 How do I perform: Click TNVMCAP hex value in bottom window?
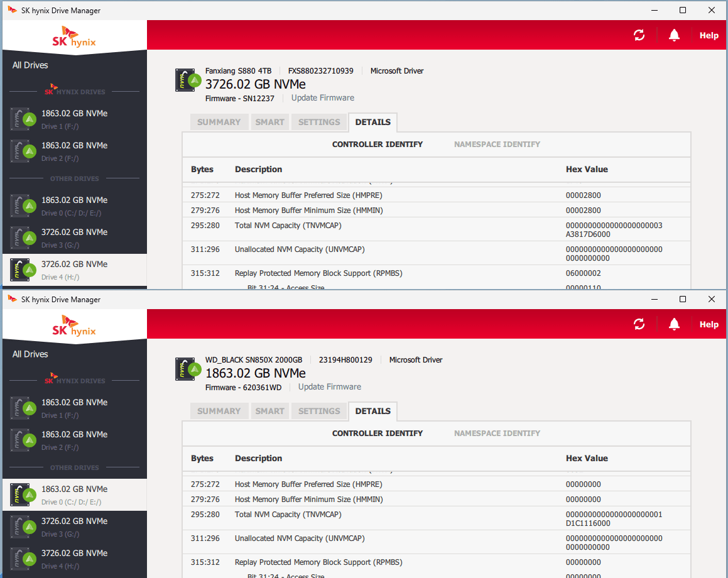(614, 518)
